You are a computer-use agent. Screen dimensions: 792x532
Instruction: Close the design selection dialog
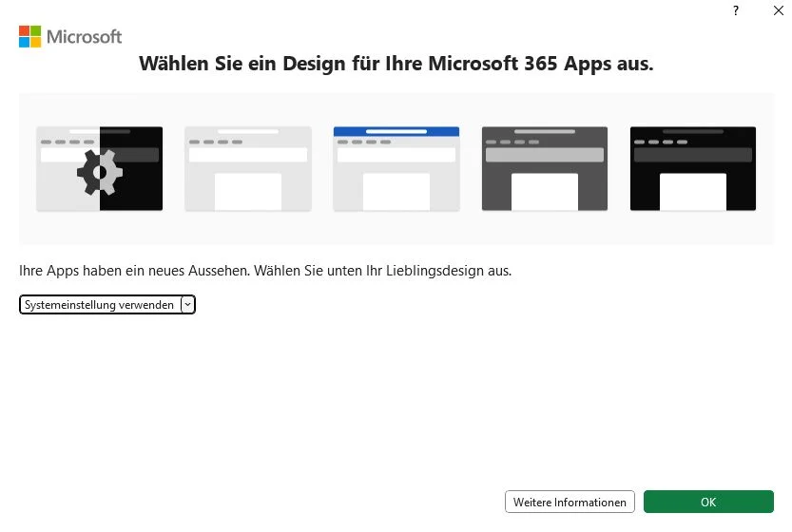(x=779, y=10)
